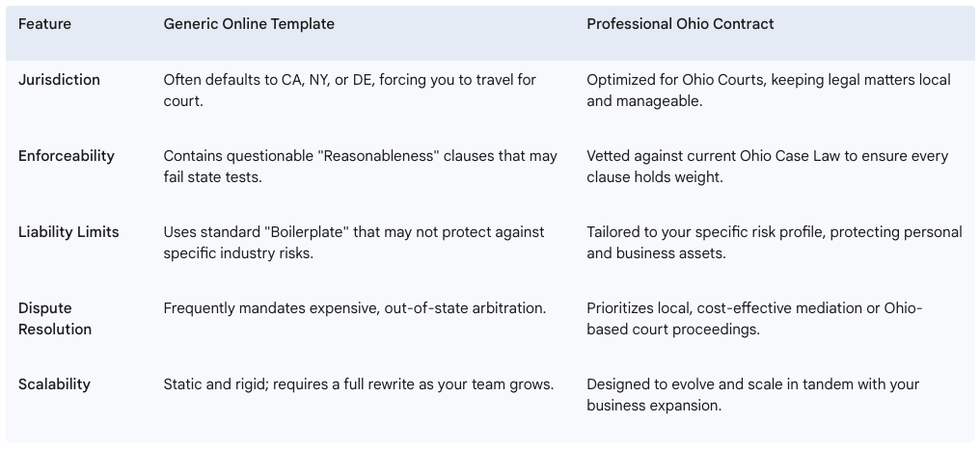This screenshot has height=449, width=980.
Task: Select the cell about standard boilerplate and industry risks
Action: click(354, 242)
